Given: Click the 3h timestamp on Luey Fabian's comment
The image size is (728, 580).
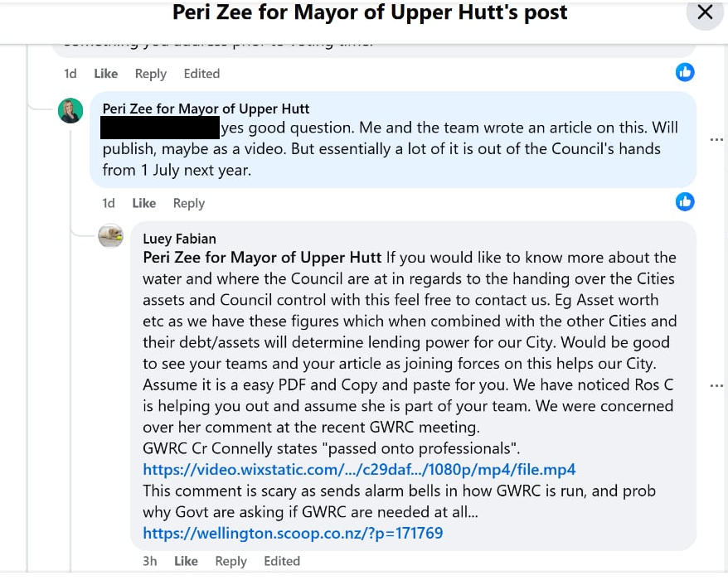Looking at the screenshot, I should [x=150, y=561].
